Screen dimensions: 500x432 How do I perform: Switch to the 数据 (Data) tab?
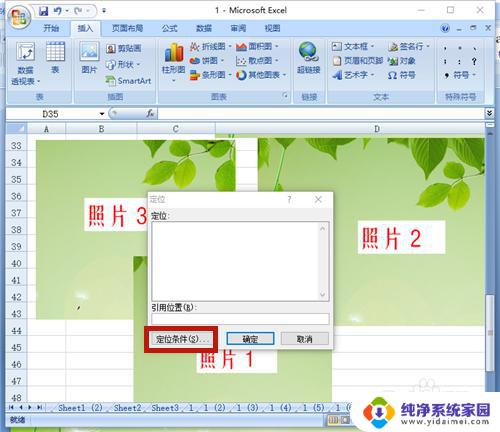[x=204, y=28]
